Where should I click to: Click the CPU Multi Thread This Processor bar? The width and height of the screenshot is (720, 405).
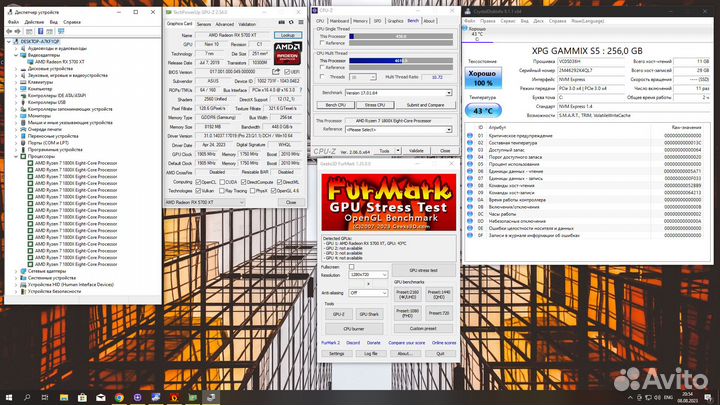401,61
